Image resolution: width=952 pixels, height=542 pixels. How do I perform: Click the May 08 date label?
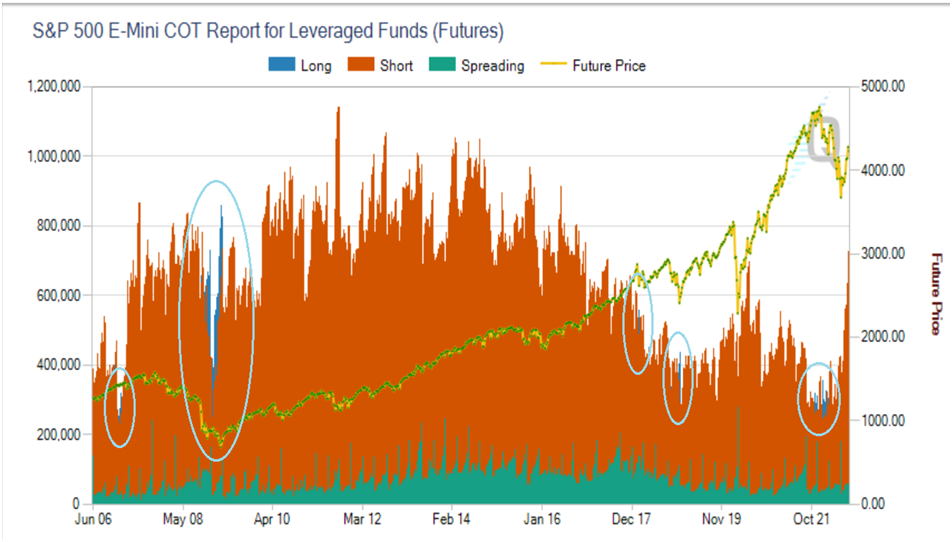point(183,520)
